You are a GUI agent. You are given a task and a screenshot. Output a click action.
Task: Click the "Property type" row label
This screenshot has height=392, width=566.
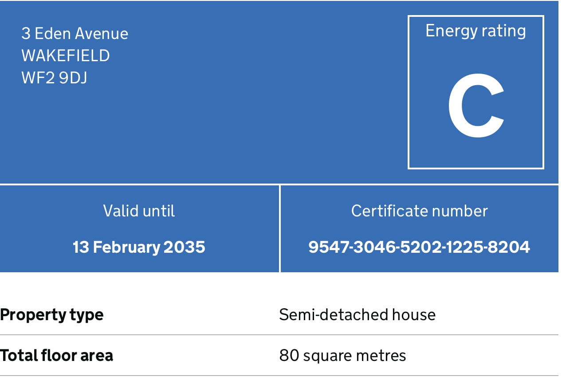[x=52, y=315]
